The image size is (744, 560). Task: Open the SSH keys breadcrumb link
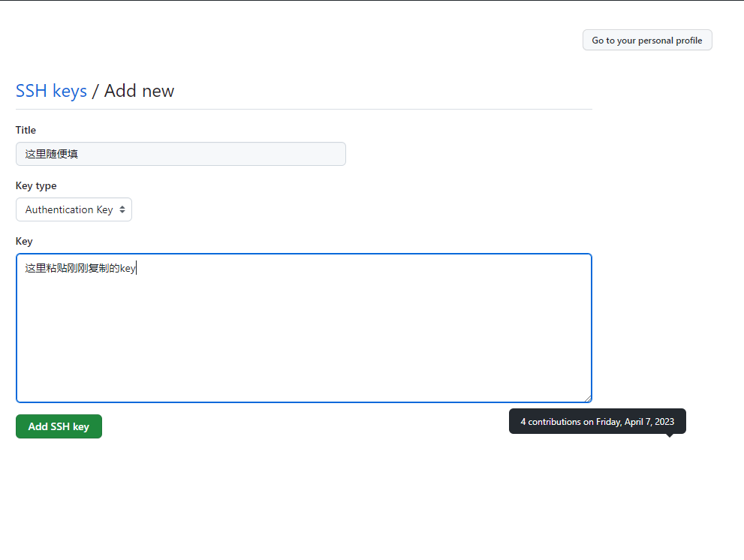[x=51, y=92]
